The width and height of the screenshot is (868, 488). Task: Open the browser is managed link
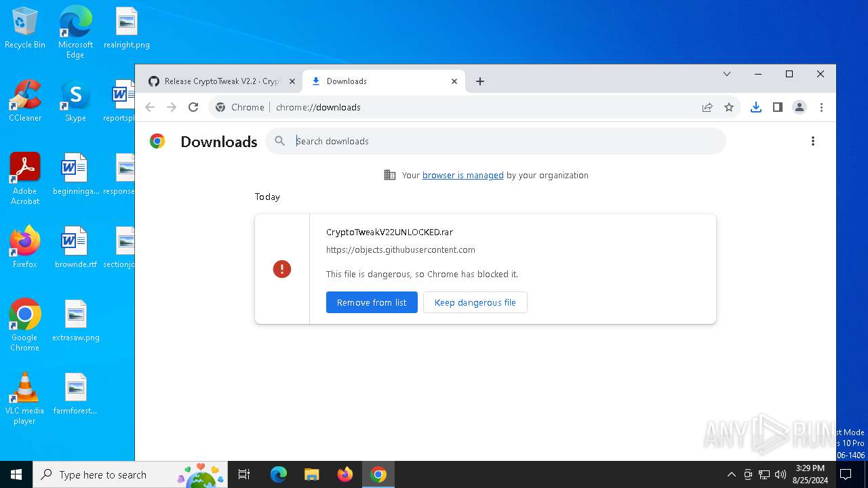[x=463, y=175]
